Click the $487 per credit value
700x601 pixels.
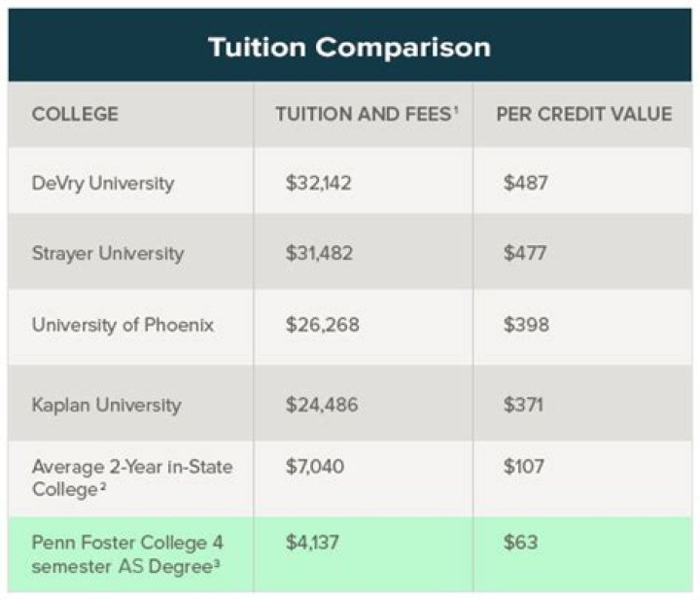pos(525,182)
